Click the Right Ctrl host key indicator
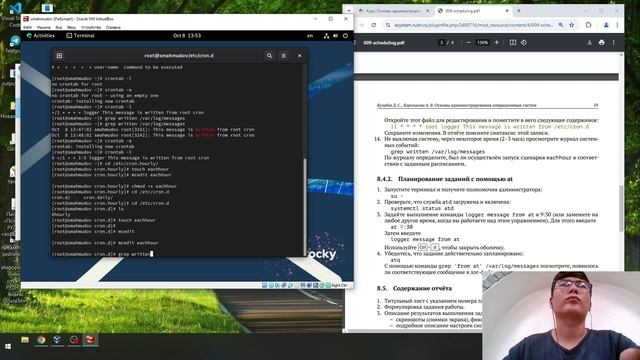 click(x=340, y=285)
